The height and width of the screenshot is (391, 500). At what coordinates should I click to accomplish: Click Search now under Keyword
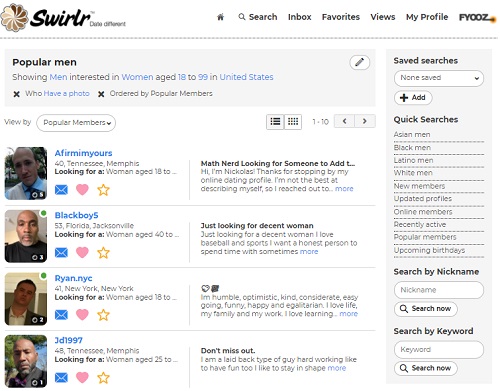pos(426,368)
